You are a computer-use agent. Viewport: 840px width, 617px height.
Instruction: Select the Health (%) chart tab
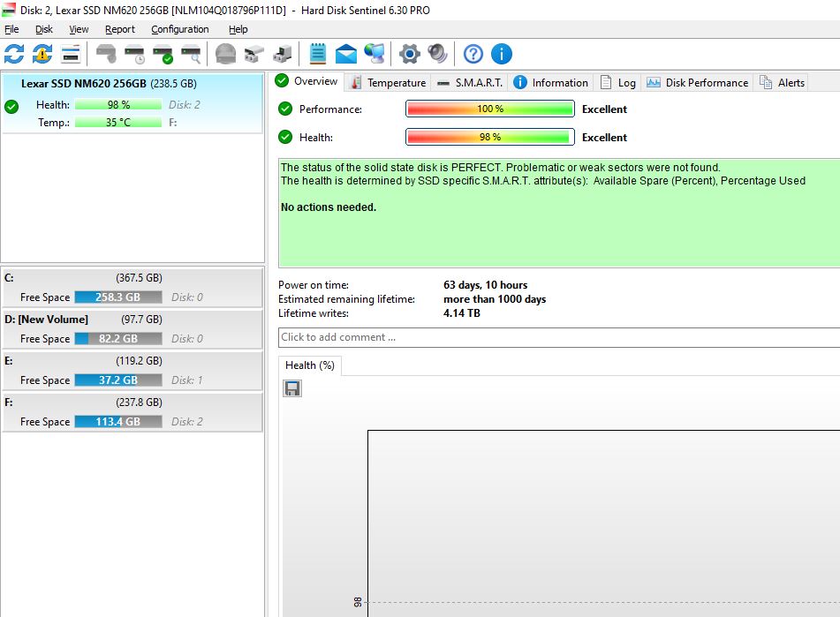(310, 365)
